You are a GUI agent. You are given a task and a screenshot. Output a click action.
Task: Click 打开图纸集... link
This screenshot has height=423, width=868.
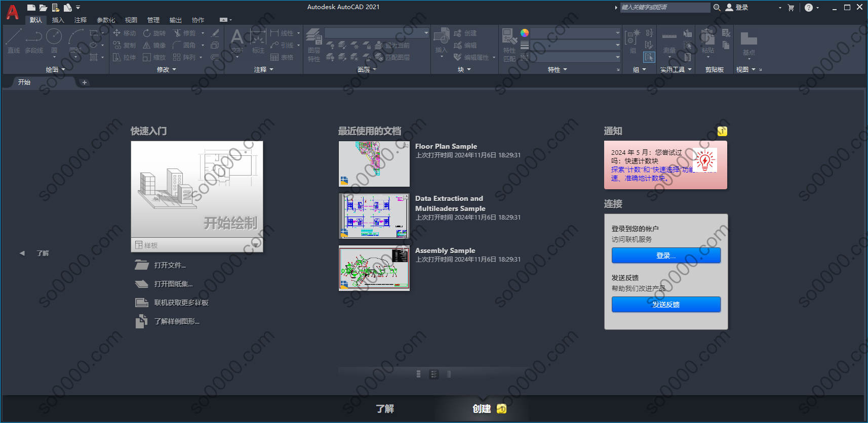click(174, 284)
